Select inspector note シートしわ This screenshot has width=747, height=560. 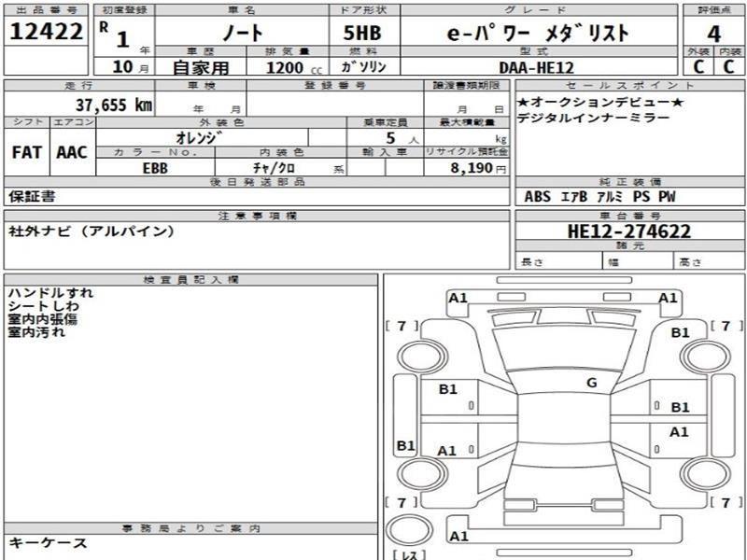pos(43,306)
